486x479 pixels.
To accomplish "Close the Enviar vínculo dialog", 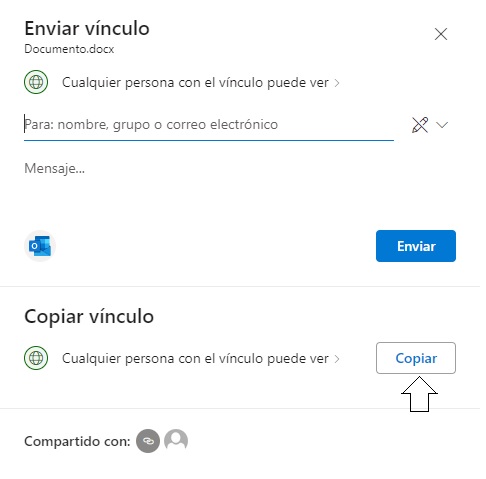I will tap(441, 34).
